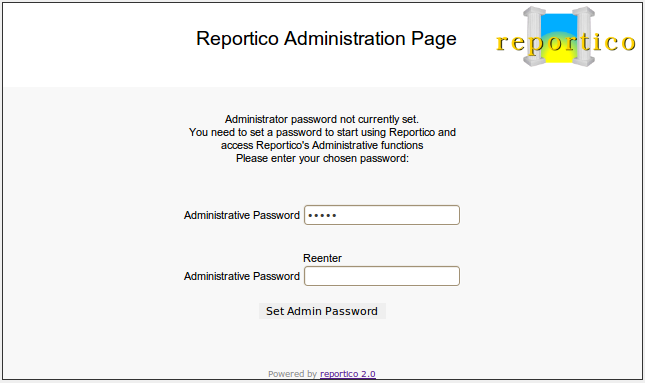Open the reportico 2.0 link
The image size is (645, 383).
point(348,374)
